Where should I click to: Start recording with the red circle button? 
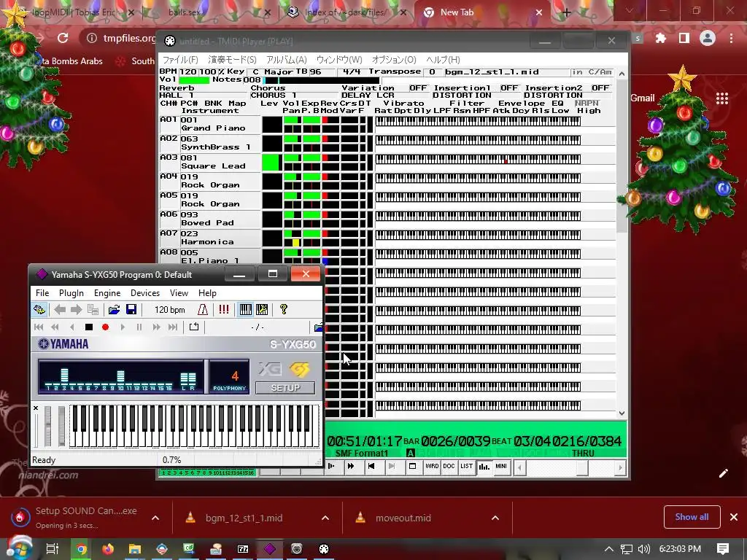point(105,327)
